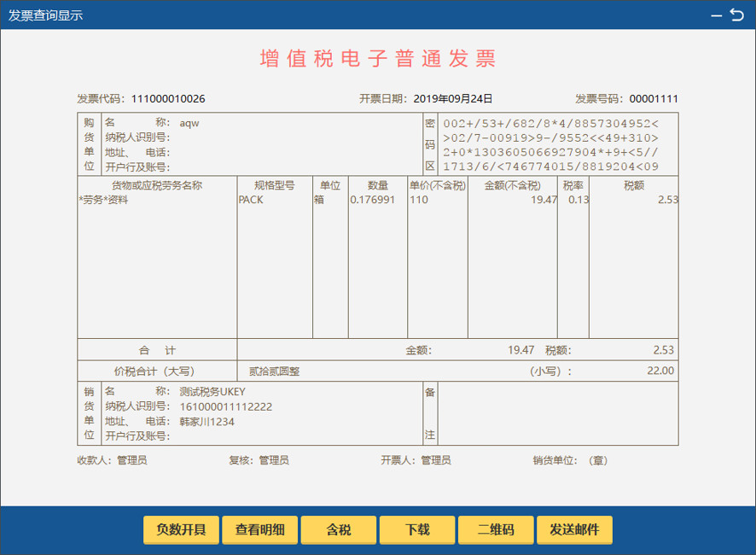Select the seller name 测试税务UKEY
Image resolution: width=756 pixels, height=555 pixels.
coord(212,392)
